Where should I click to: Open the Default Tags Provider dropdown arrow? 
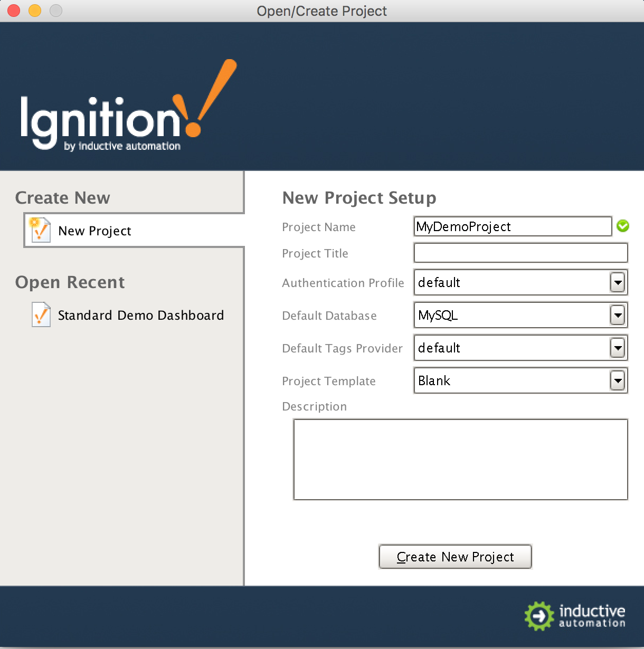pos(618,348)
